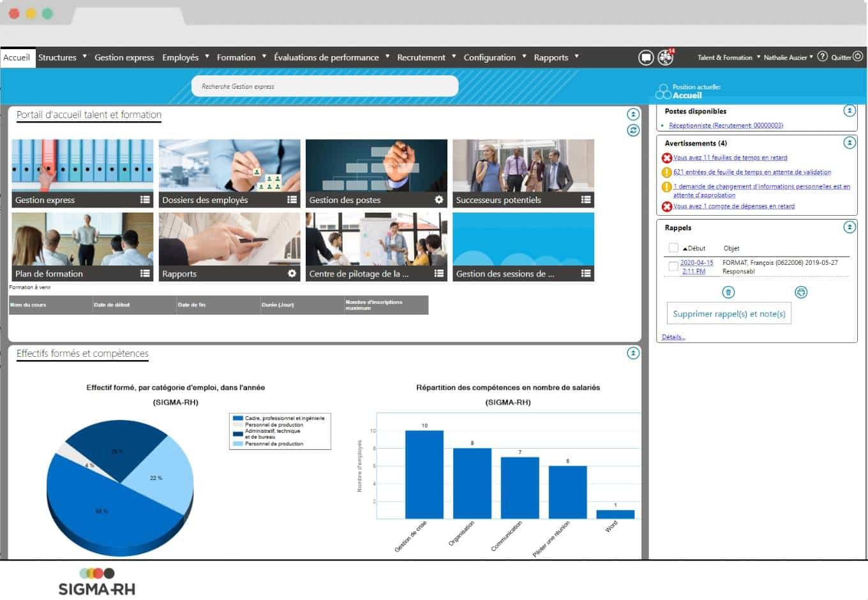Open the Réceptionniste recruitment link
868x600 pixels.
pyautogui.click(x=726, y=126)
